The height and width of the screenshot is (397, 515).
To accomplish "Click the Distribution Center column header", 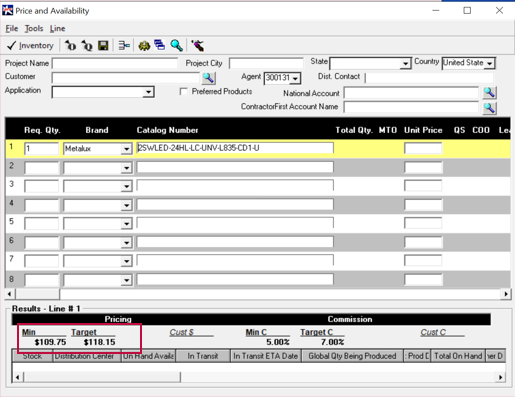I will click(x=87, y=356).
